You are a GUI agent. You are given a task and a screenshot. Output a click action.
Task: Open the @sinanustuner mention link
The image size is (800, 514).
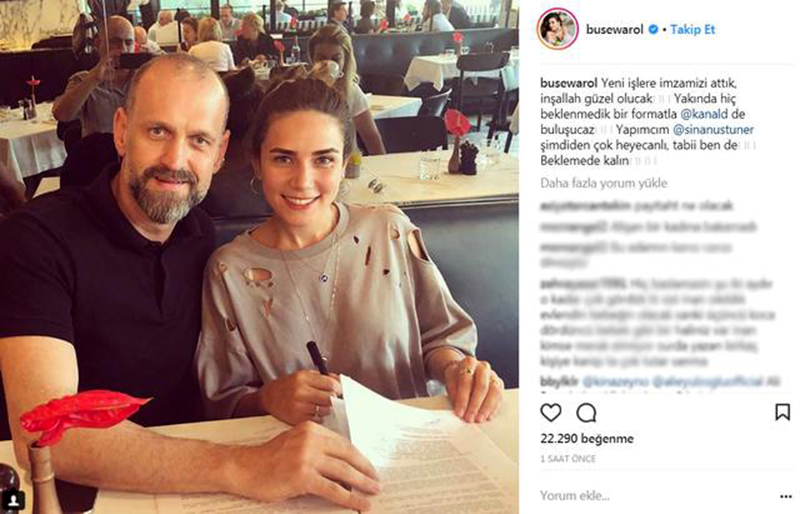(x=713, y=129)
